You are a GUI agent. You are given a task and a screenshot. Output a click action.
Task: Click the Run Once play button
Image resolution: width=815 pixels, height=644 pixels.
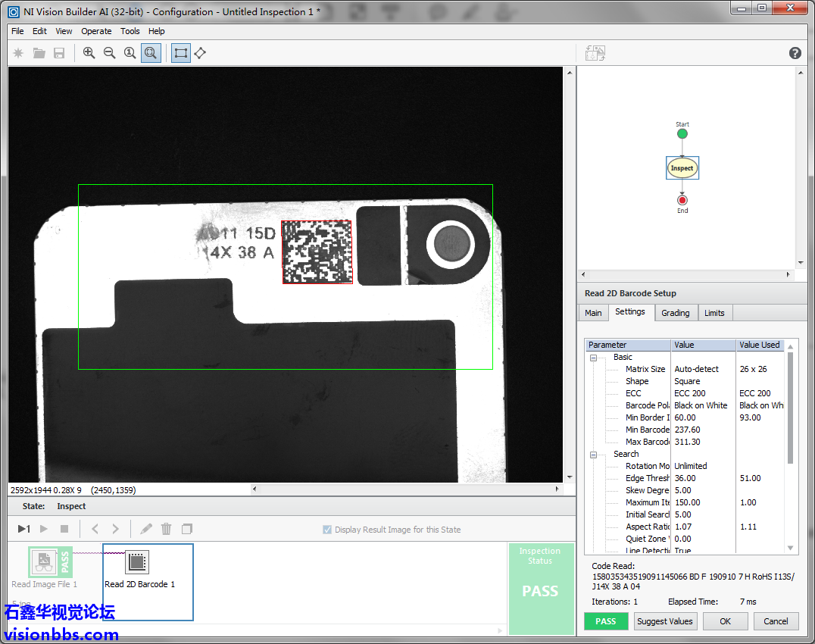(24, 529)
